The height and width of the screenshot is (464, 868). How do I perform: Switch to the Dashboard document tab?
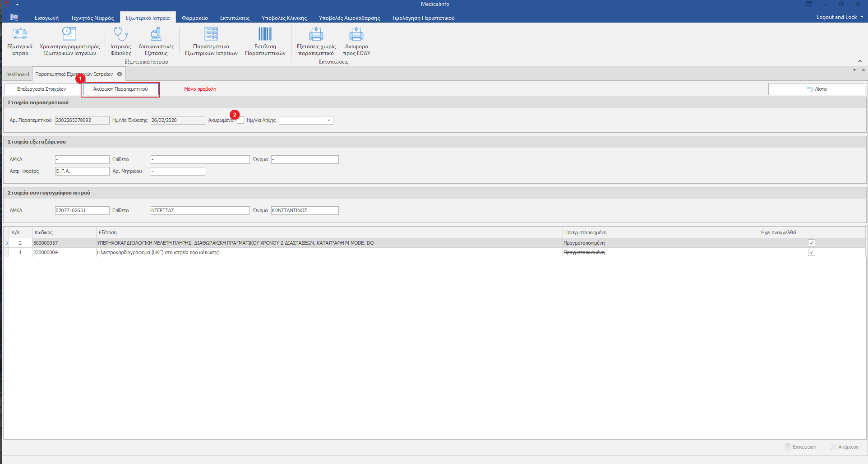pyautogui.click(x=17, y=74)
